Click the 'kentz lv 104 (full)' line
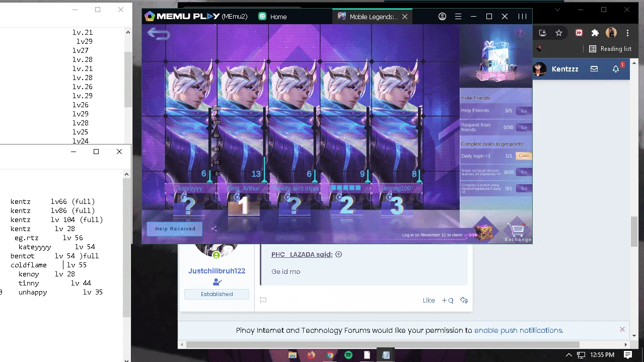This screenshot has height=362, width=644. (56, 220)
